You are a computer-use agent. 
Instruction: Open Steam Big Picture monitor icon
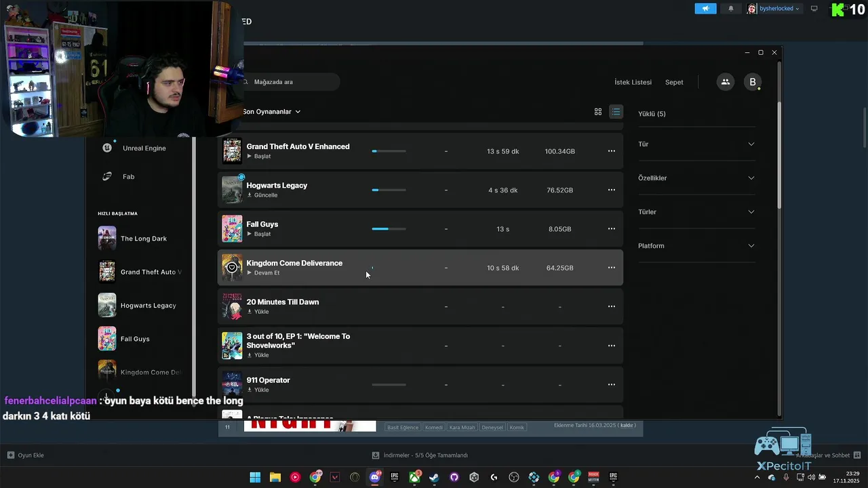click(814, 9)
